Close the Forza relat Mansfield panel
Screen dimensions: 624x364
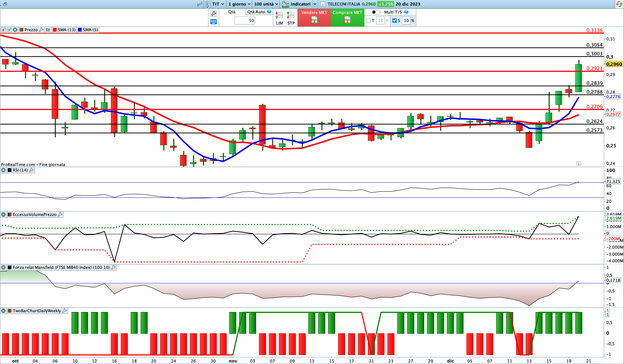pos(3,267)
